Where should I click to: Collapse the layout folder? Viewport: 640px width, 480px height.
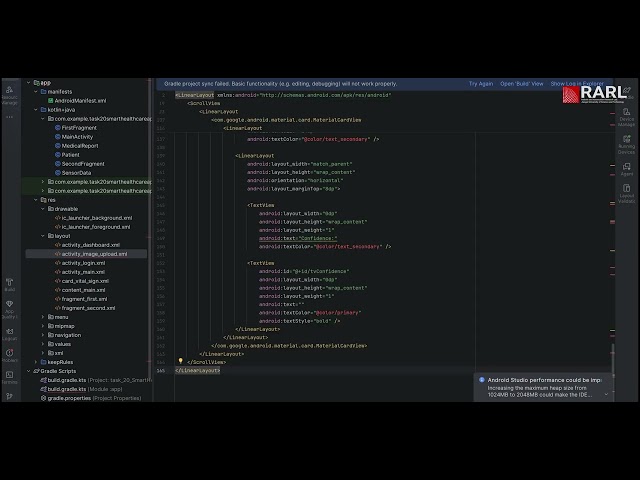[x=43, y=236]
